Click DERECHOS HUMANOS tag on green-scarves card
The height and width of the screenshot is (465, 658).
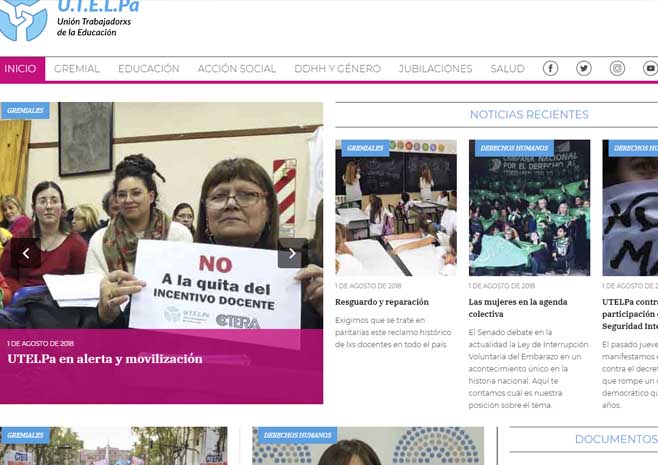514,148
